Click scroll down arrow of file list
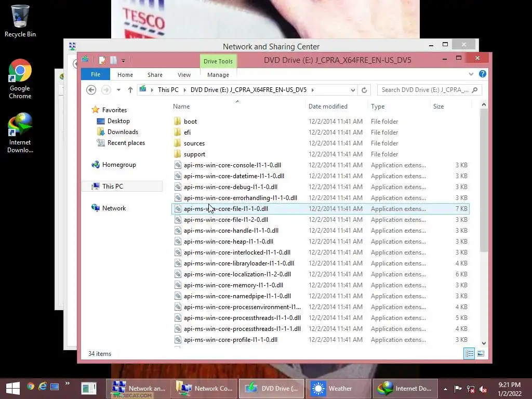This screenshot has width=532, height=399. [x=484, y=343]
